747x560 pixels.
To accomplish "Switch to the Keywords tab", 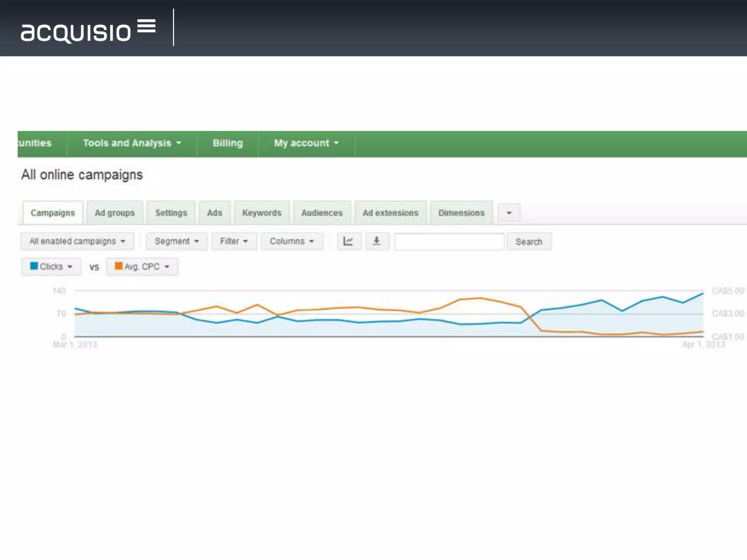I will [x=262, y=213].
